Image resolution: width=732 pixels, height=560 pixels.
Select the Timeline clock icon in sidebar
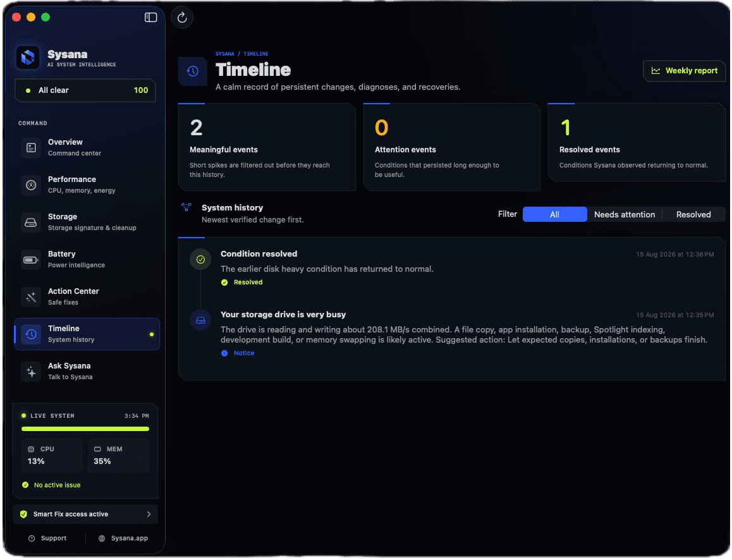coord(31,334)
